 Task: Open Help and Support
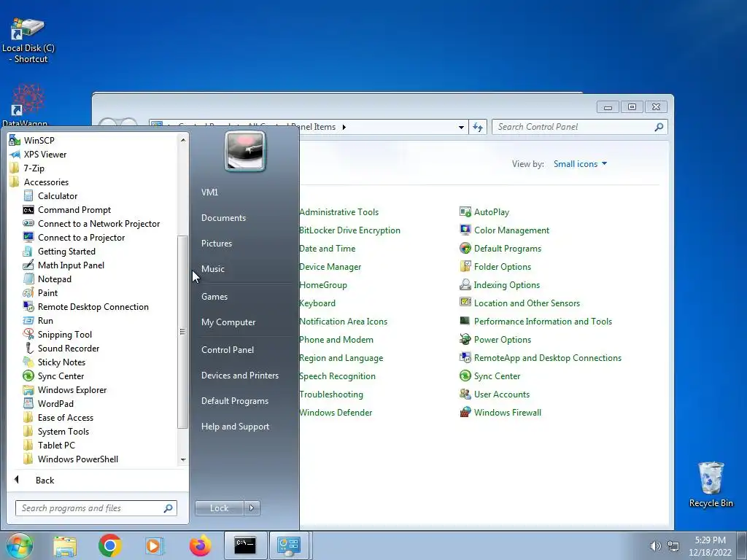pyautogui.click(x=235, y=426)
